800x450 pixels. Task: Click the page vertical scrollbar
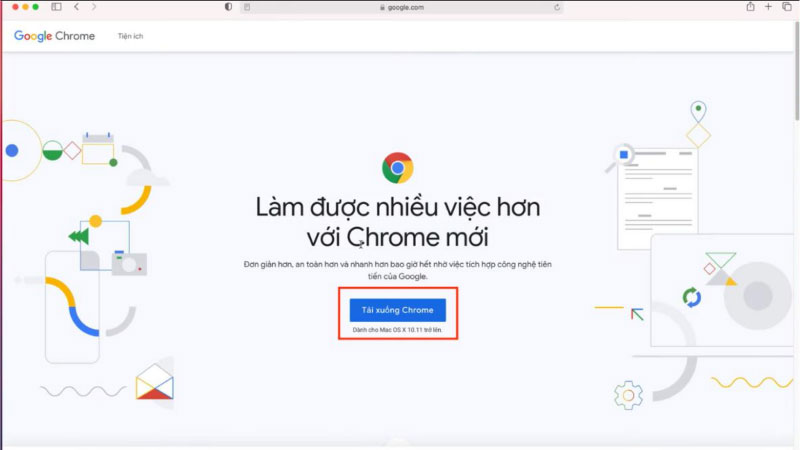click(x=797, y=71)
